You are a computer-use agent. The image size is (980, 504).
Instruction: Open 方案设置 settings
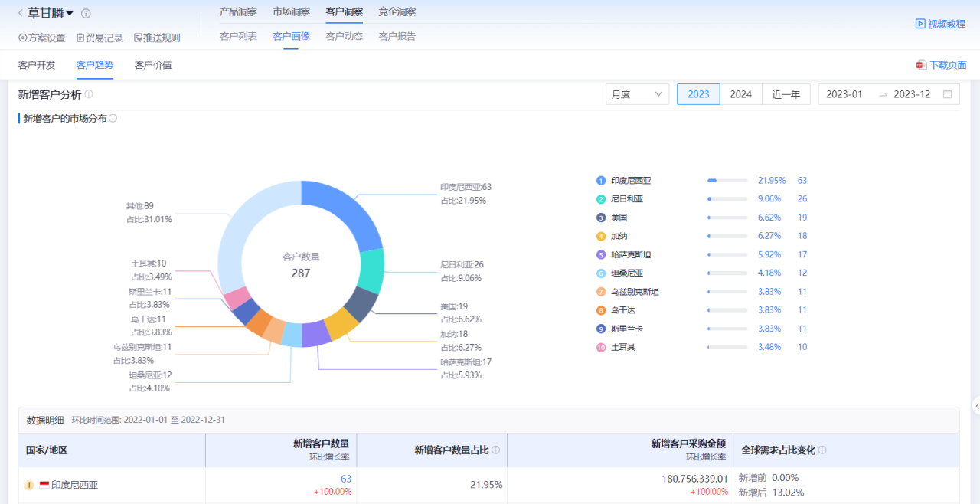pyautogui.click(x=41, y=38)
